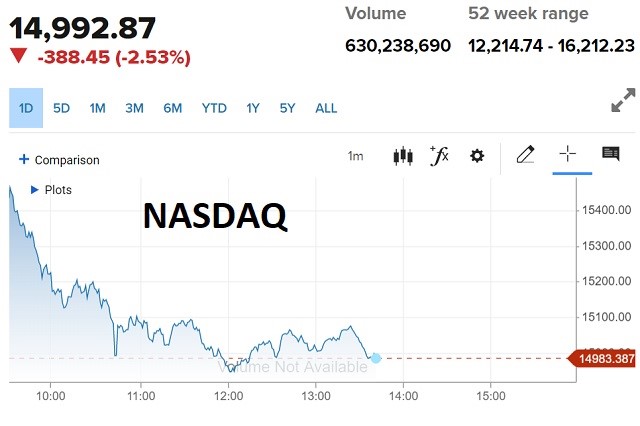Click the Plots label
This screenshot has width=640, height=426.
(59, 189)
